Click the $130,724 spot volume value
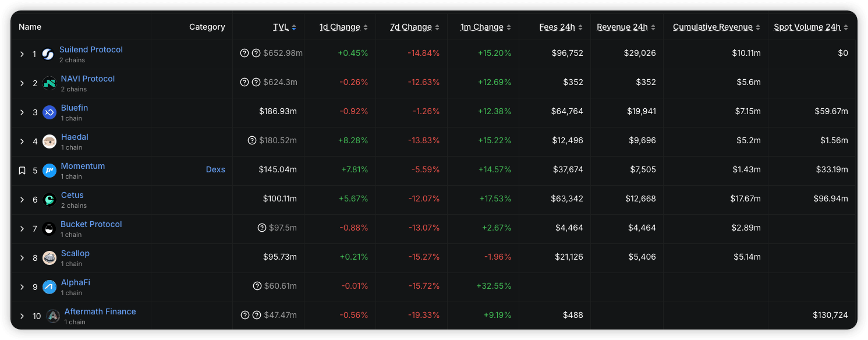 (x=831, y=315)
